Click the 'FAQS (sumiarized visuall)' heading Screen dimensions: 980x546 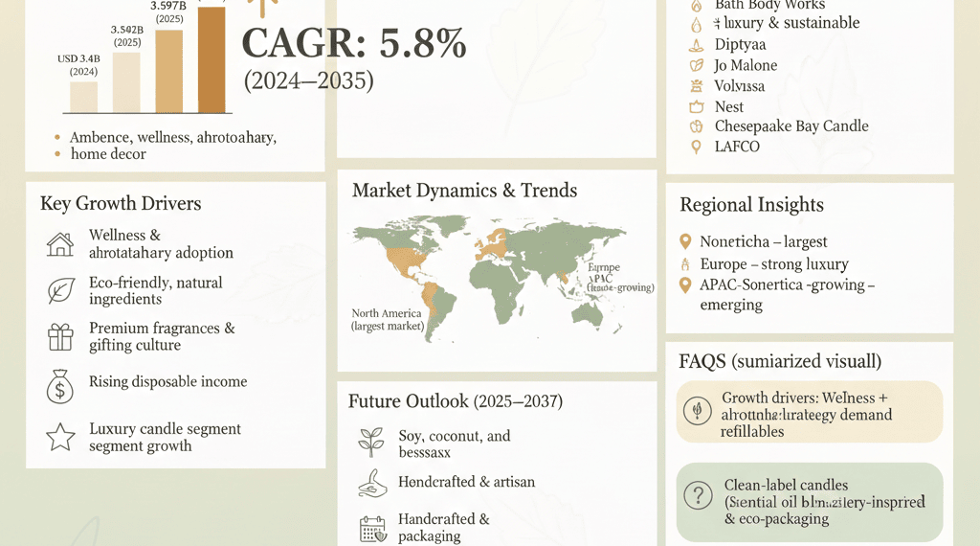click(x=780, y=361)
